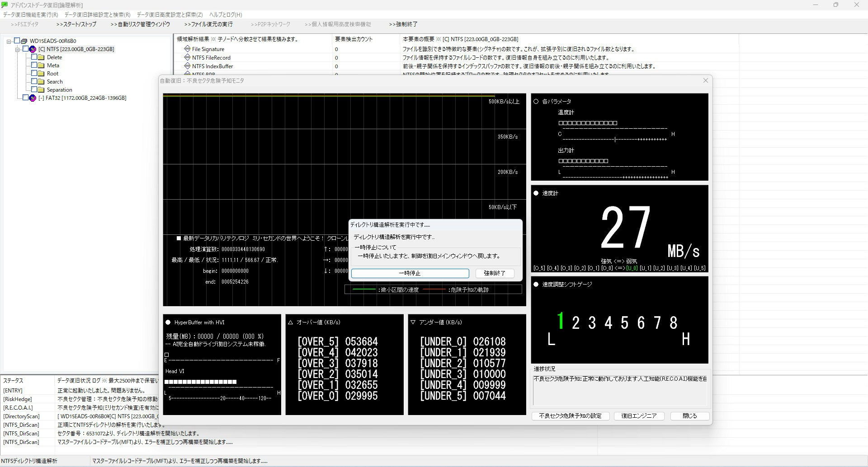Click the NTFS FileRecord diamond icon
Viewport: 868px width, 467px height.
187,57
